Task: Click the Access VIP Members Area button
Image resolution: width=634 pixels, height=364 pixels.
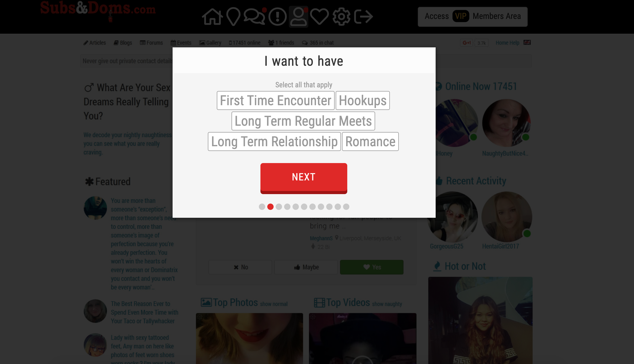Action: coord(472,16)
